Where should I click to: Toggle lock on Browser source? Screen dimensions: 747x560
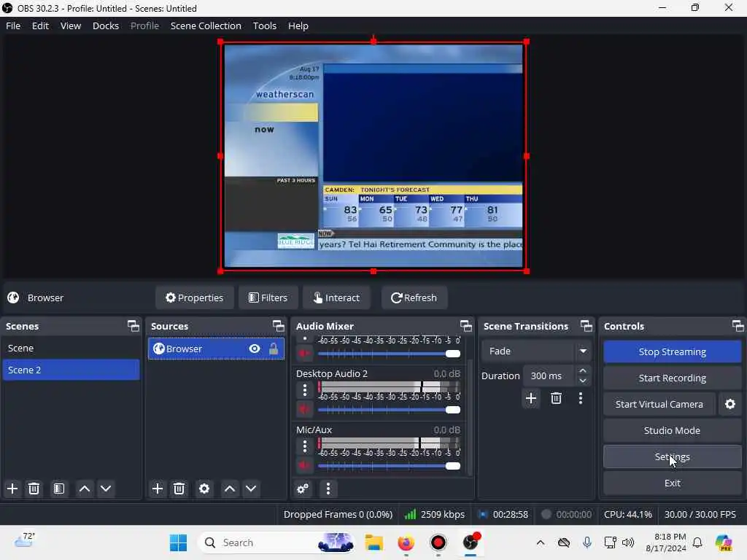(x=274, y=349)
